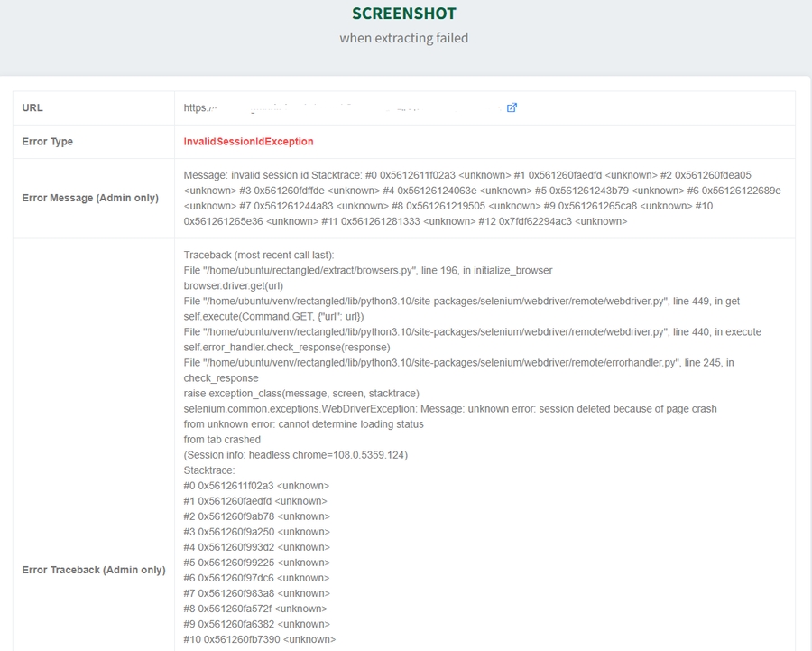Select the InvalidSessionIdException error type text
Screen dimensions: 812x651
click(x=249, y=141)
